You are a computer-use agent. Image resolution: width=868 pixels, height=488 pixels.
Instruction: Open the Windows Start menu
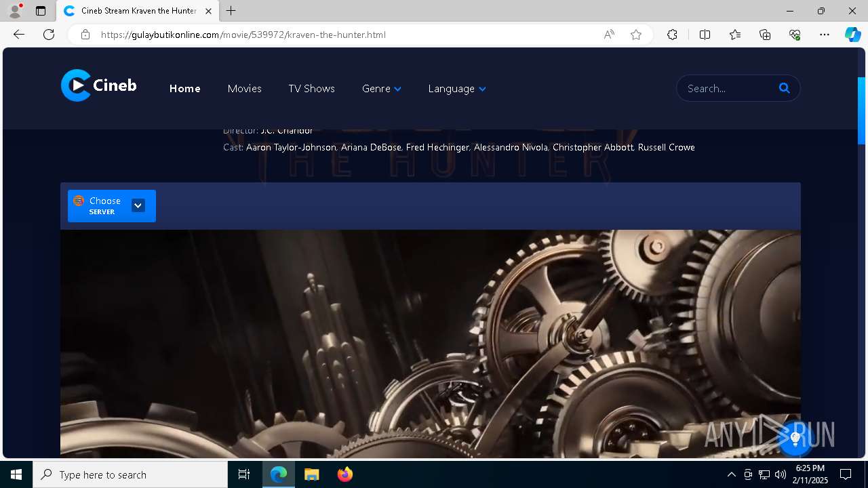[16, 474]
